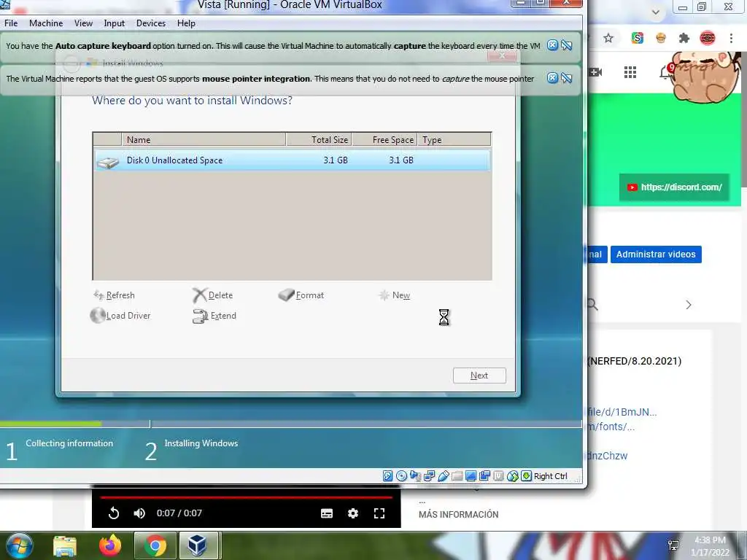Dismiss the mouse pointer integration notification

tap(552, 77)
